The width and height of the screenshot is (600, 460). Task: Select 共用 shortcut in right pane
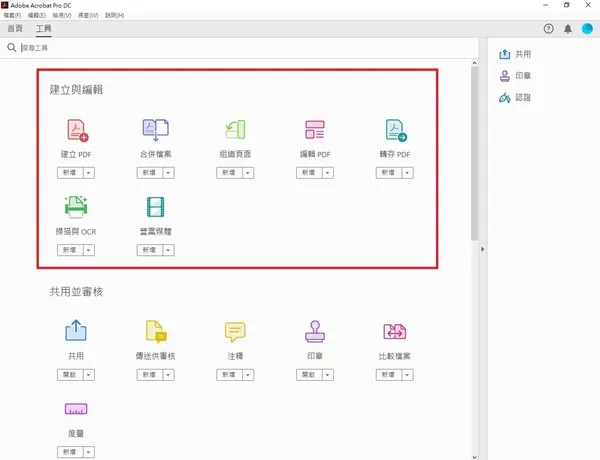pyautogui.click(x=515, y=54)
